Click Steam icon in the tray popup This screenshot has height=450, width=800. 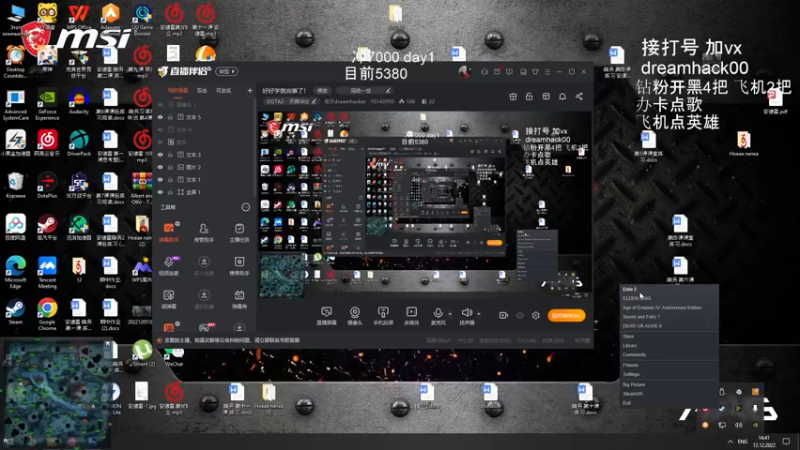point(722,408)
